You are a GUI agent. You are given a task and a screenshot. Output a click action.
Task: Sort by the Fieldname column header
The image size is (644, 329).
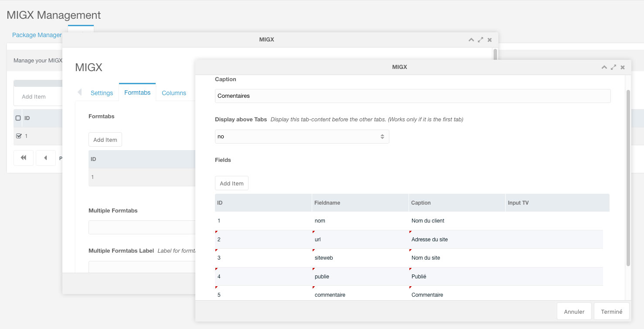(x=360, y=203)
